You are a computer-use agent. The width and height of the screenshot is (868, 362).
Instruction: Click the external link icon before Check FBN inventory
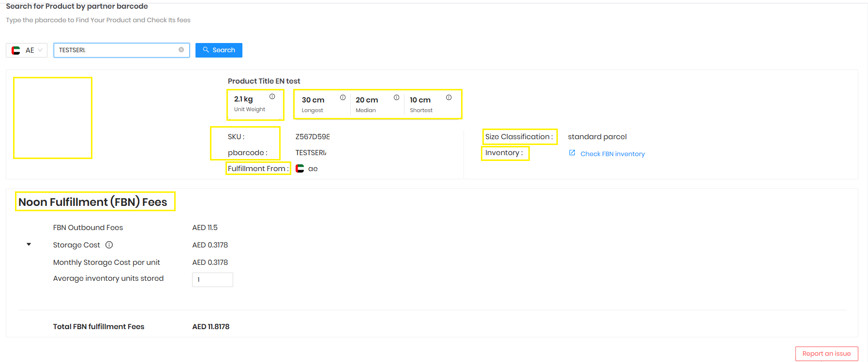pyautogui.click(x=572, y=153)
